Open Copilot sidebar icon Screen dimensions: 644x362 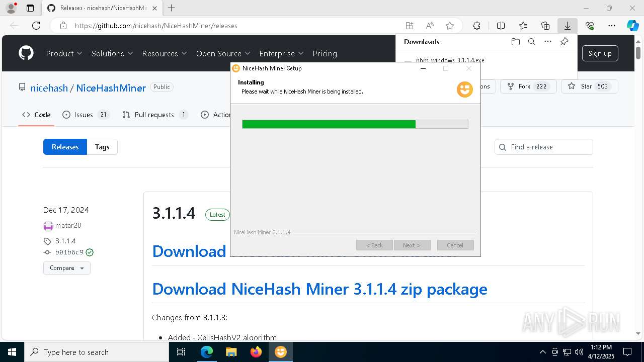632,26
